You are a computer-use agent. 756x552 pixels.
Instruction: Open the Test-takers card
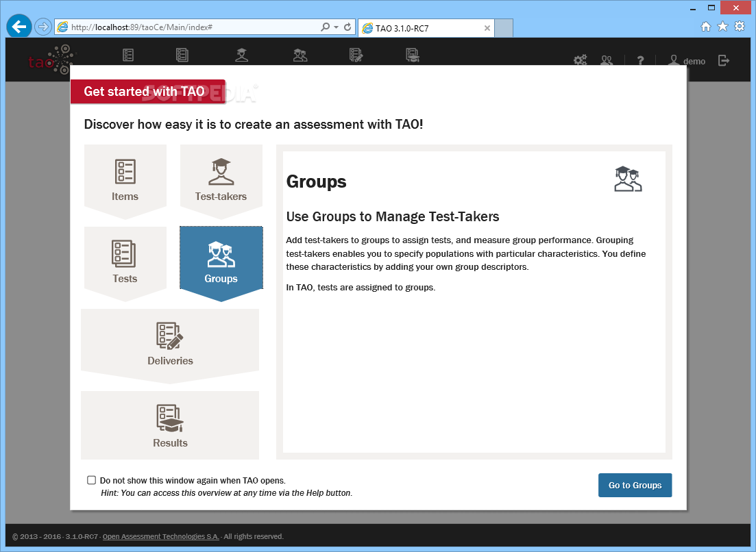221,180
